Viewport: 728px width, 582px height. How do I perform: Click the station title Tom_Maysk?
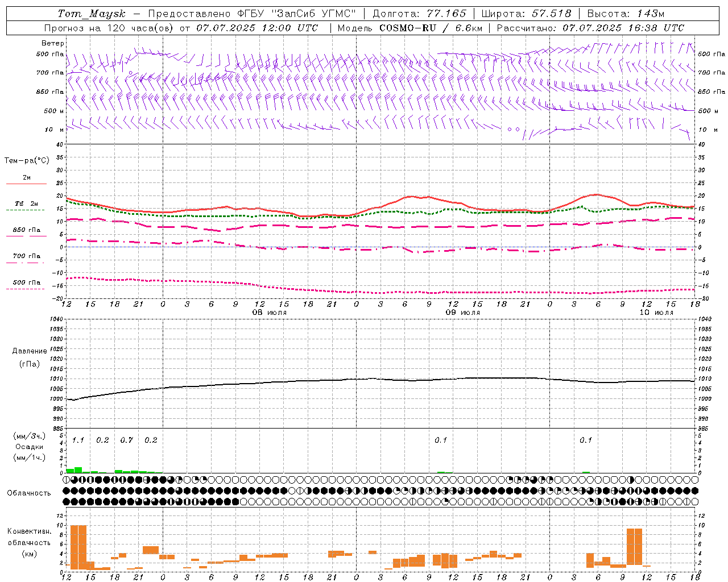[x=92, y=14]
